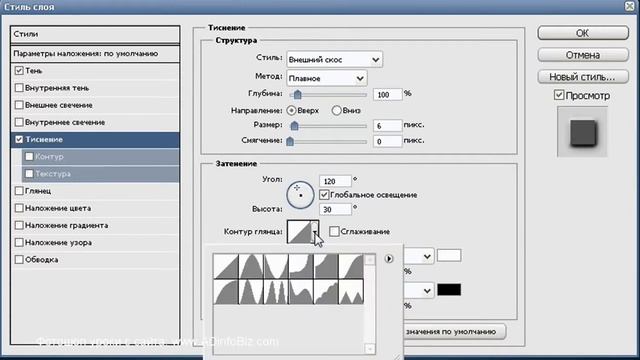Pick the Cone-Inverted contour preset
640x360 pixels.
click(276, 266)
